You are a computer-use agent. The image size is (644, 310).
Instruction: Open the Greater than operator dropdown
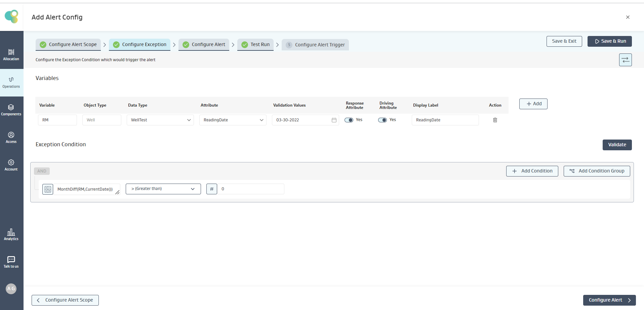pos(163,189)
